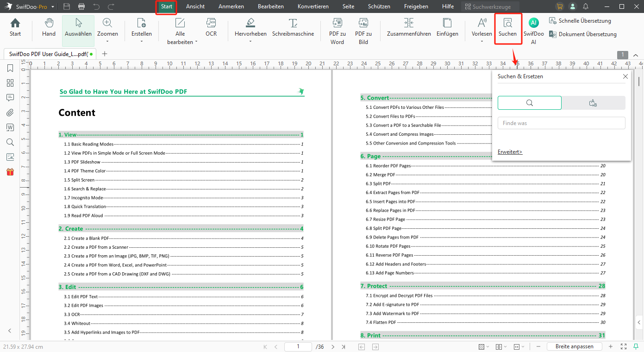Switch to the Ansicht tab

[x=195, y=6]
